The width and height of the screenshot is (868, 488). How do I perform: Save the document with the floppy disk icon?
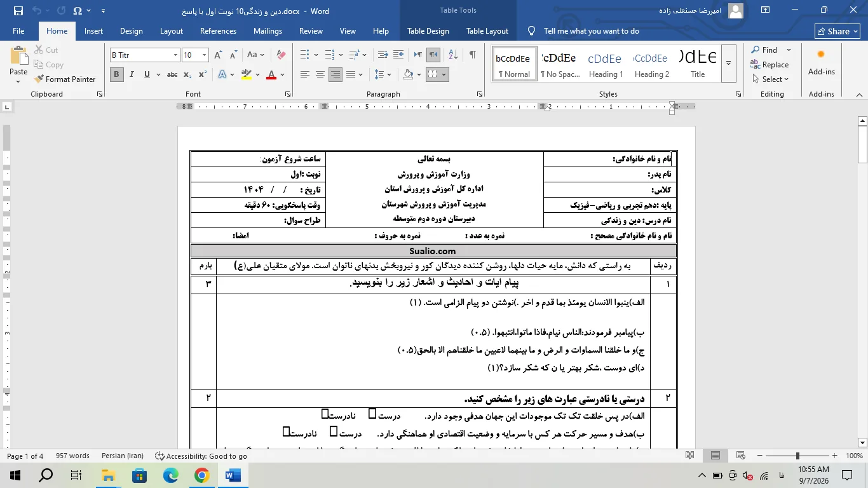click(18, 11)
